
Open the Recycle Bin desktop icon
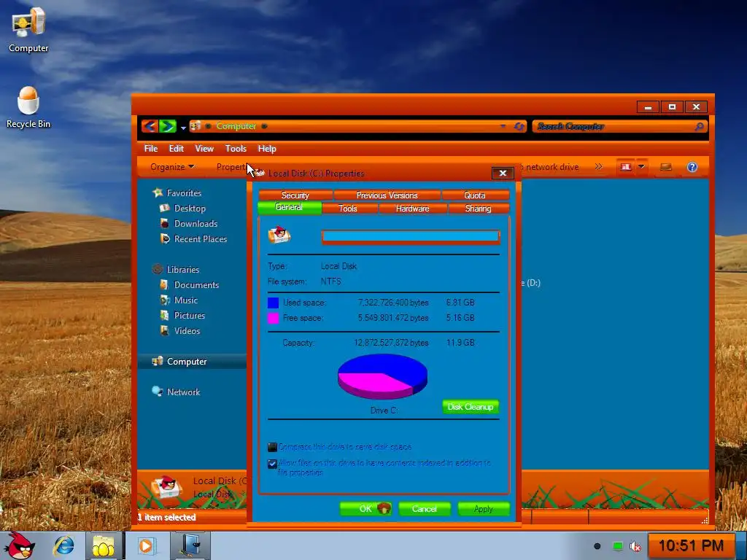[x=28, y=107]
